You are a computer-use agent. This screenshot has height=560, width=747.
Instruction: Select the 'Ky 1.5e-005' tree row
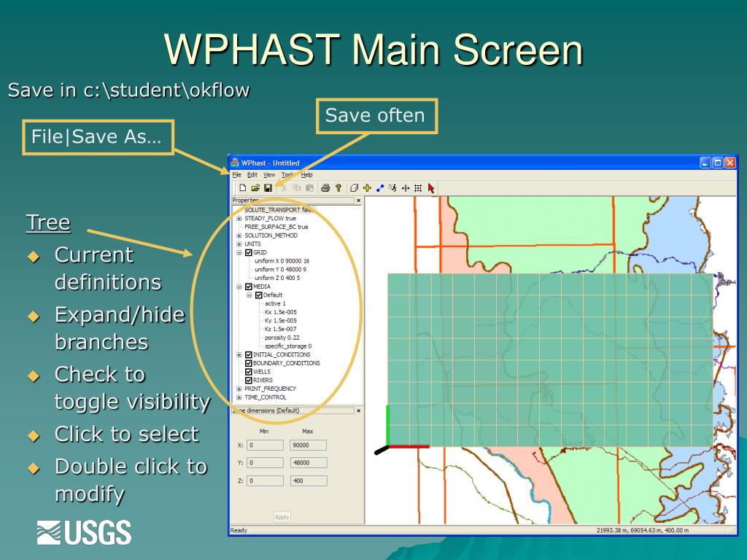pos(281,321)
